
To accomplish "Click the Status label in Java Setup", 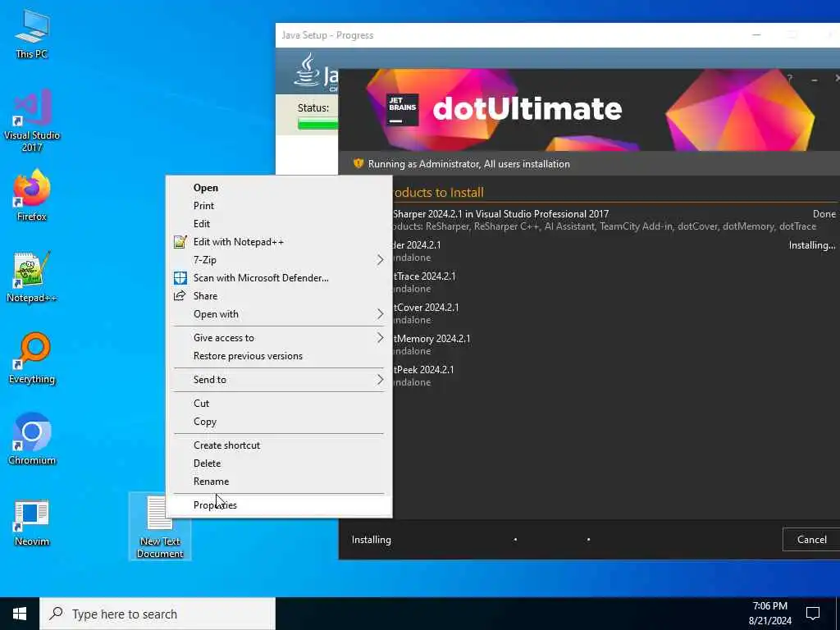I will click(313, 107).
